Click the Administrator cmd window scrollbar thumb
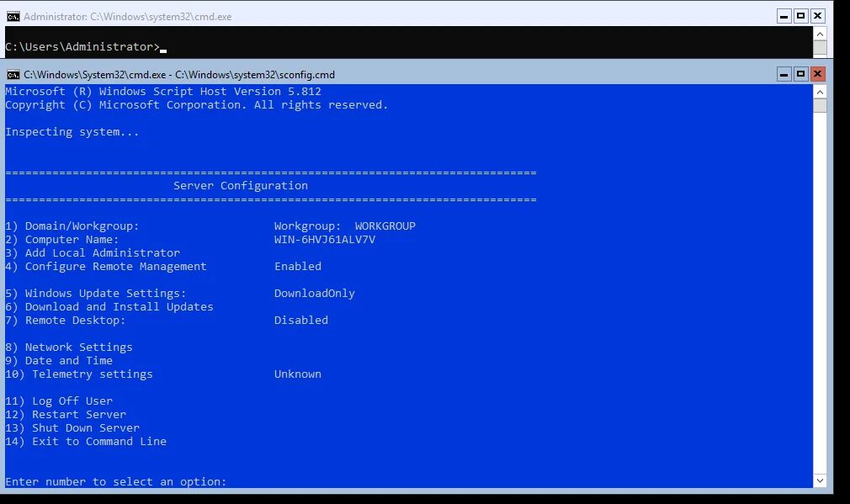850x504 pixels. [820, 48]
